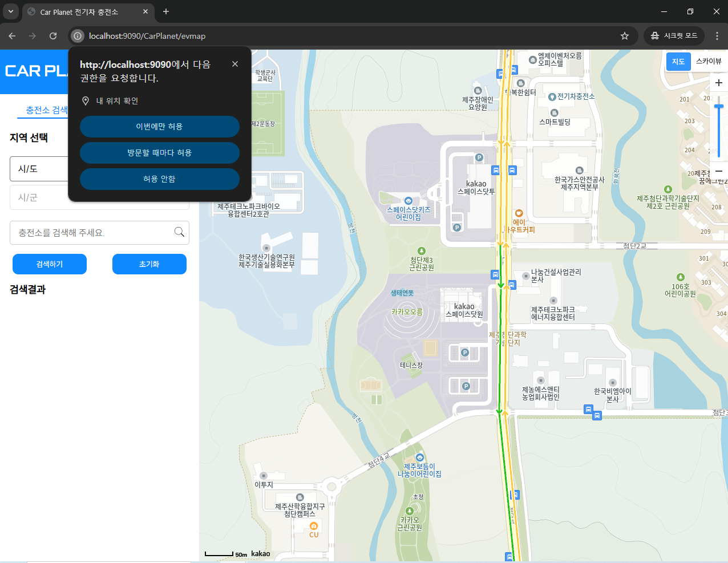This screenshot has width=728, height=563.
Task: Close the Car Planet tab
Action: [145, 11]
